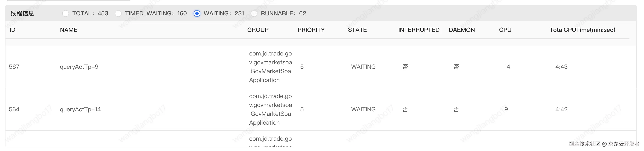This screenshot has height=151, width=644.
Task: Click the 4:43 total CPU time value
Action: tap(561, 67)
